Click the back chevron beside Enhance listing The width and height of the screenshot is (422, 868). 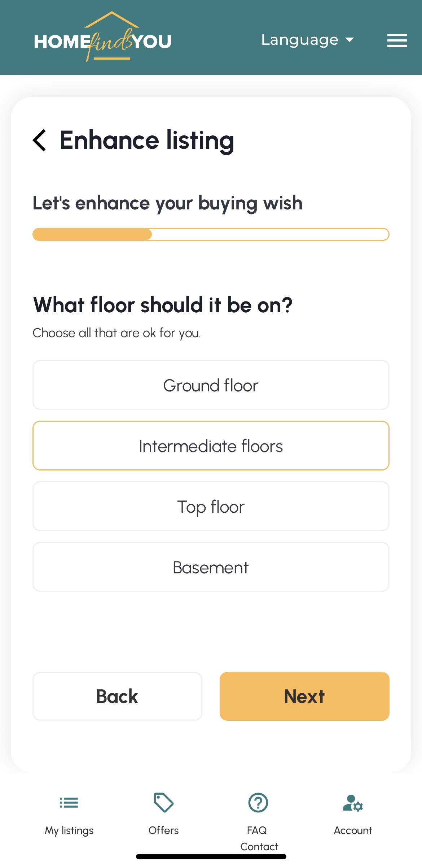click(39, 140)
